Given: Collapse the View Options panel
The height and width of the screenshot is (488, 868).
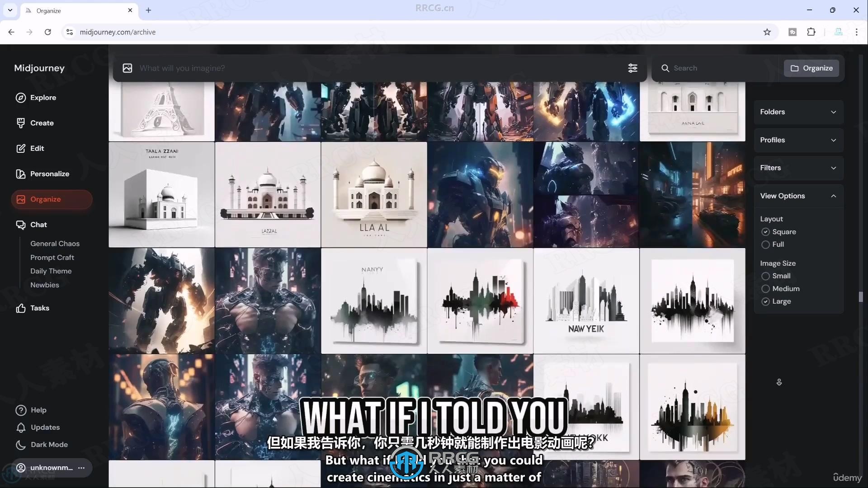Looking at the screenshot, I should [798, 196].
